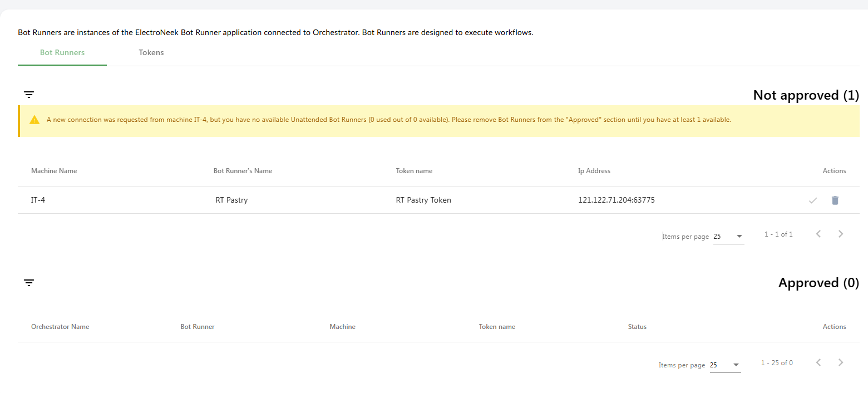
Task: Click the Machine Name column header
Action: (54, 171)
